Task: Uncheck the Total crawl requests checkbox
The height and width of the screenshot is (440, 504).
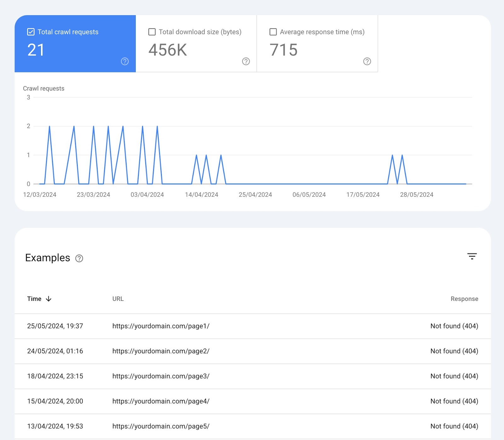Action: click(x=31, y=31)
